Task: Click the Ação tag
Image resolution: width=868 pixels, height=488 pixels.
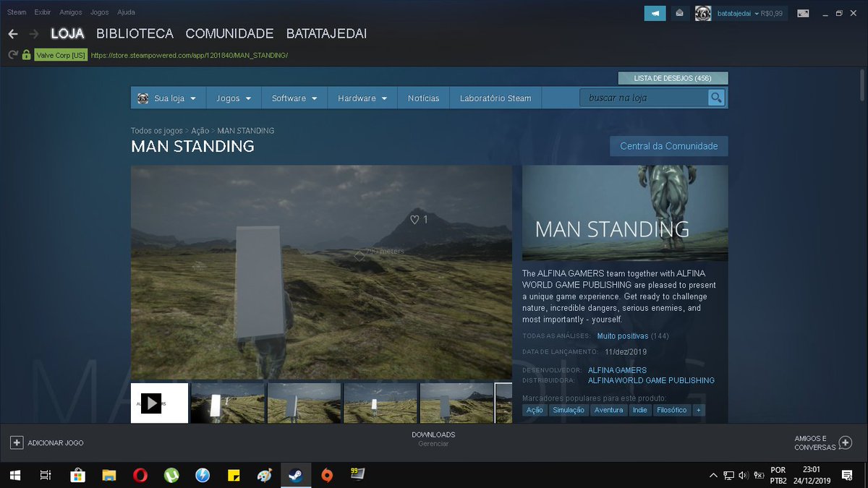Action: pos(535,410)
